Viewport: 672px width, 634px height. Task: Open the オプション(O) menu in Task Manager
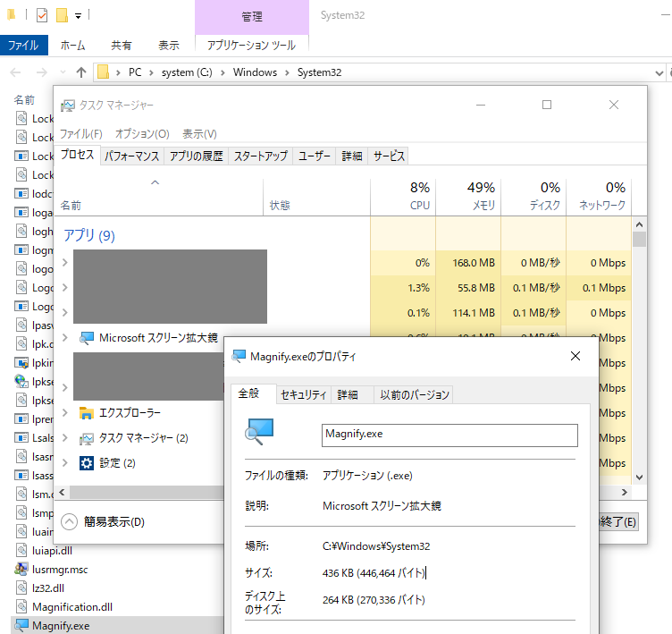(x=141, y=133)
